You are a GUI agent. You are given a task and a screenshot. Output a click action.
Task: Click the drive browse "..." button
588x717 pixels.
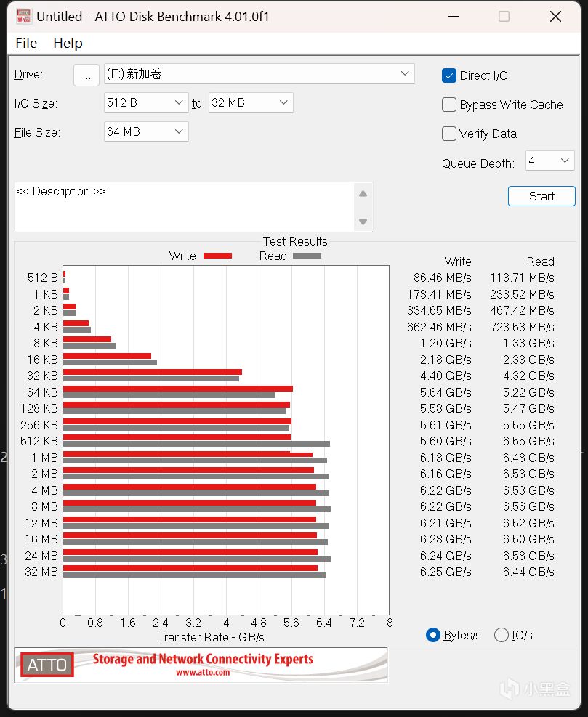click(86, 75)
